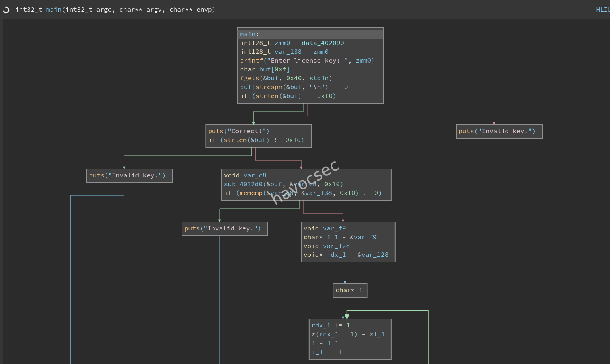Screen dimensions: 610x364
Task: Select the puts("Correct!") line
Action: pyautogui.click(x=239, y=131)
